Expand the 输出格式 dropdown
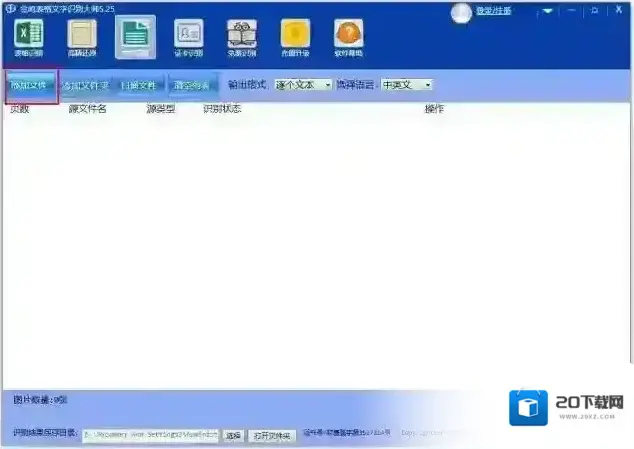634x449 pixels. (302, 85)
